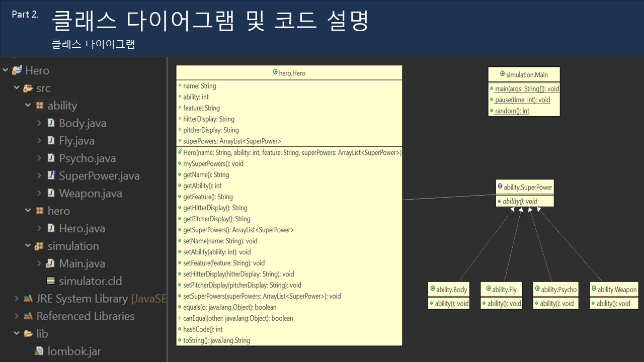644x362 pixels.
Task: Select the 'hitterDisplay: String' field
Action: [x=209, y=119]
